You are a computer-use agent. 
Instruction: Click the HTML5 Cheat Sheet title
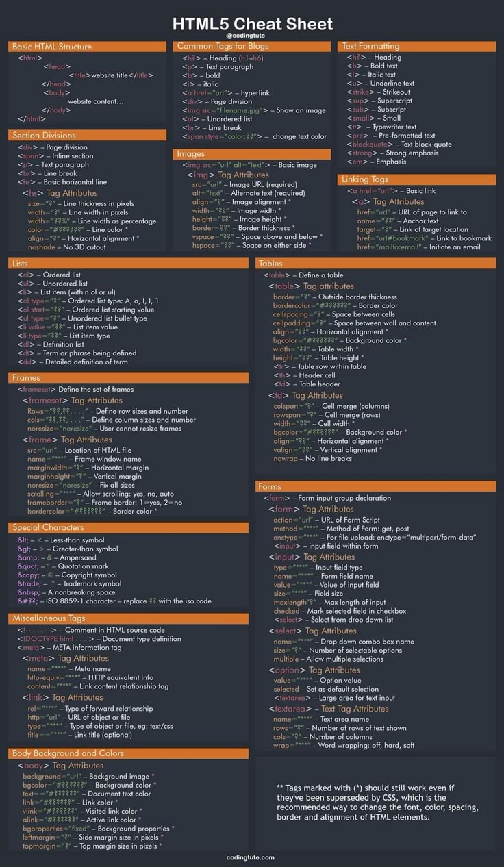click(252, 24)
